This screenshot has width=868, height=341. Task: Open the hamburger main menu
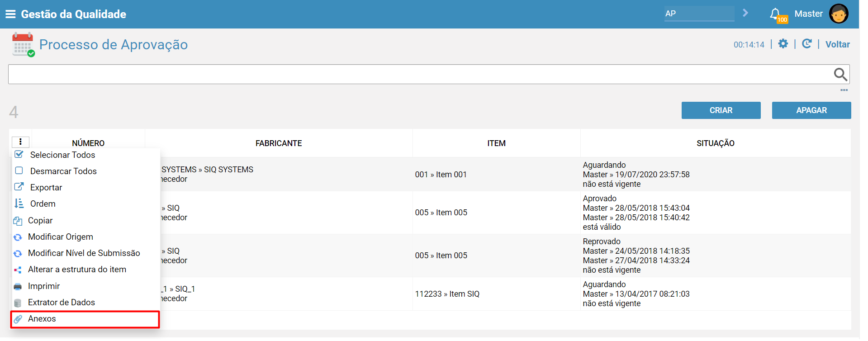pos(10,14)
